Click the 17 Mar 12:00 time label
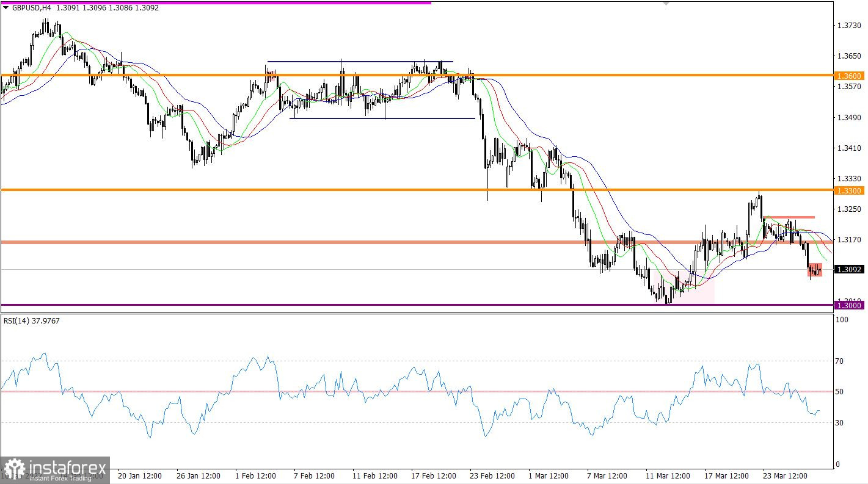 (728, 475)
